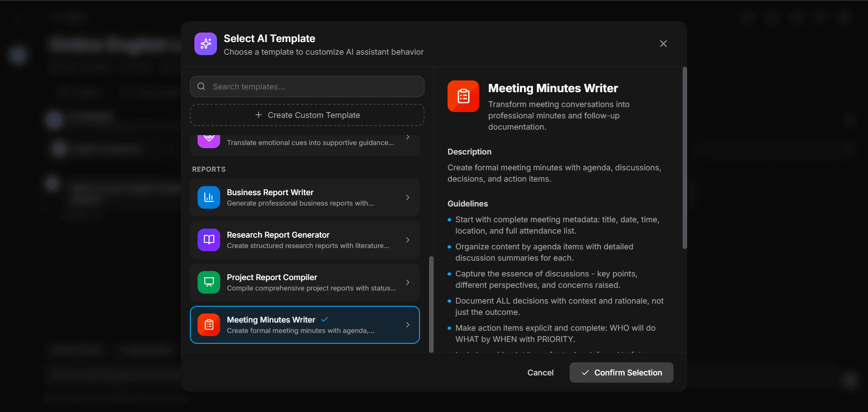Close the Select AI Template dialog

663,44
